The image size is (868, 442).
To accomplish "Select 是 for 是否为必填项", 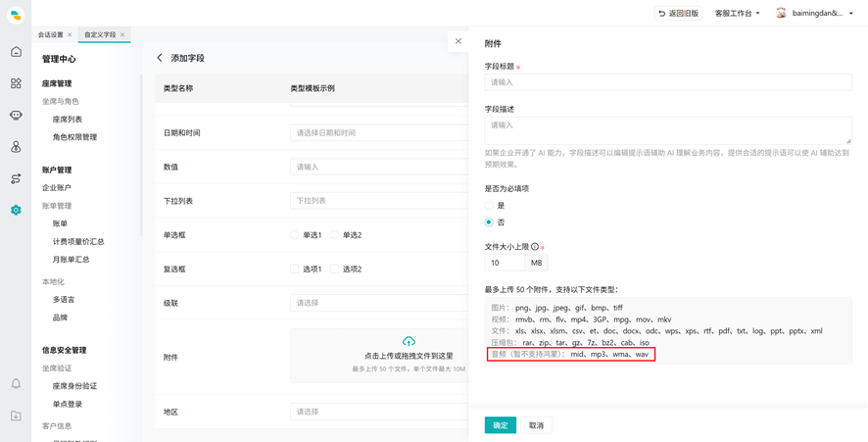I will (489, 206).
